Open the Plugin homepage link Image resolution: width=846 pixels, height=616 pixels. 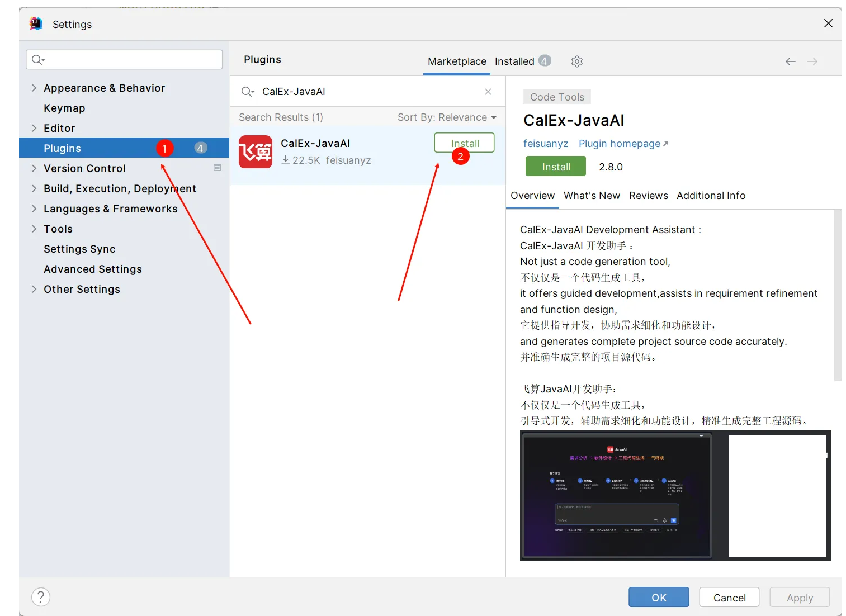[623, 144]
